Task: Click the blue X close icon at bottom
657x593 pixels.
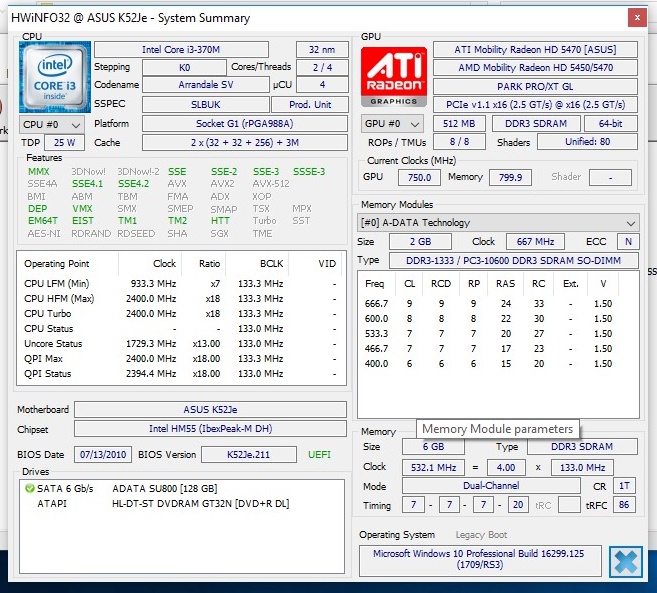Action: pyautogui.click(x=626, y=562)
